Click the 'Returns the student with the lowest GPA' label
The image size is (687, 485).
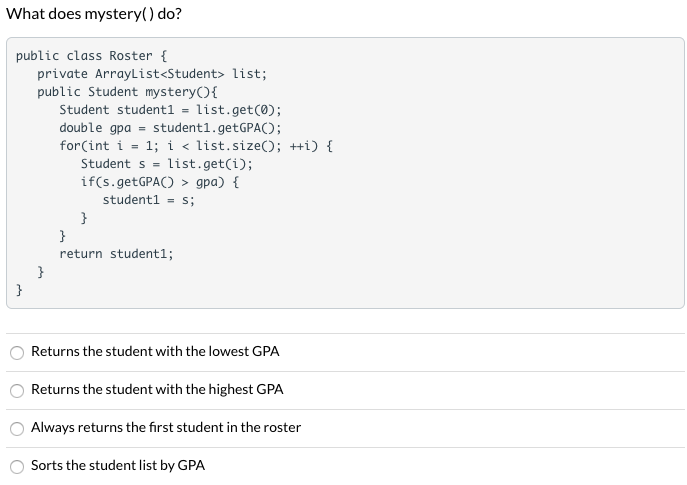[155, 351]
